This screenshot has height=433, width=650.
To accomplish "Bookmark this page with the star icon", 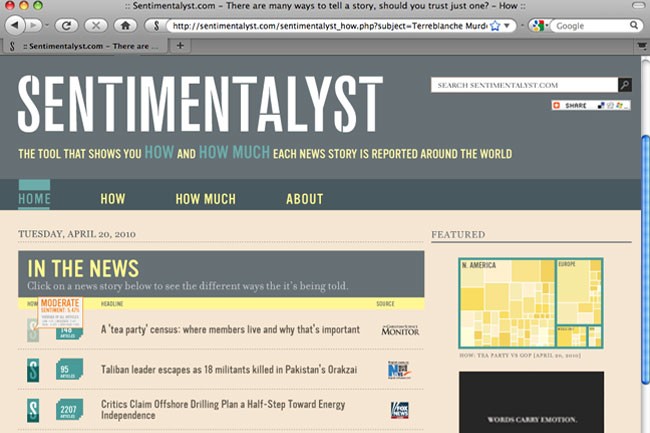I will (495, 26).
